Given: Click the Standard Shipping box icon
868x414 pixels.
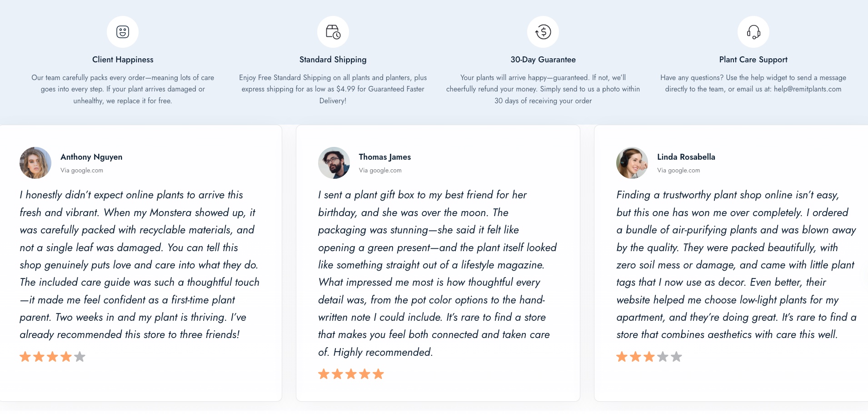Looking at the screenshot, I should [333, 32].
